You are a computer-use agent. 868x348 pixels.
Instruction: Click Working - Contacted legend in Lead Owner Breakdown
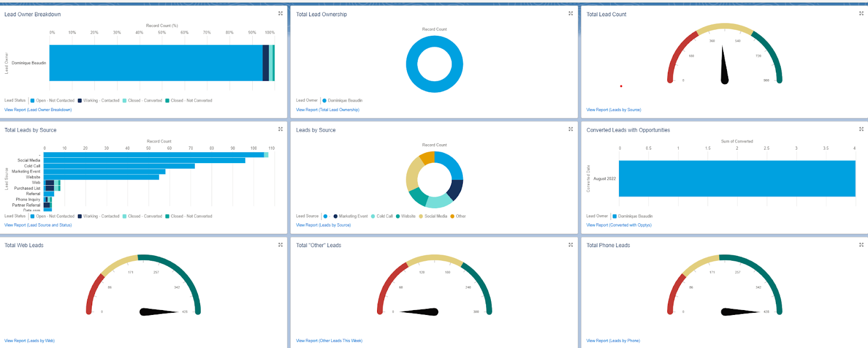pyautogui.click(x=98, y=100)
